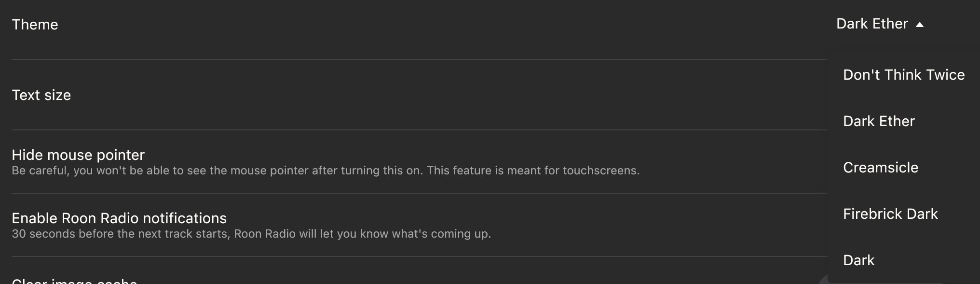Click the 30 seconds Roon Radio description
This screenshot has width=980, height=284.
tap(251, 234)
